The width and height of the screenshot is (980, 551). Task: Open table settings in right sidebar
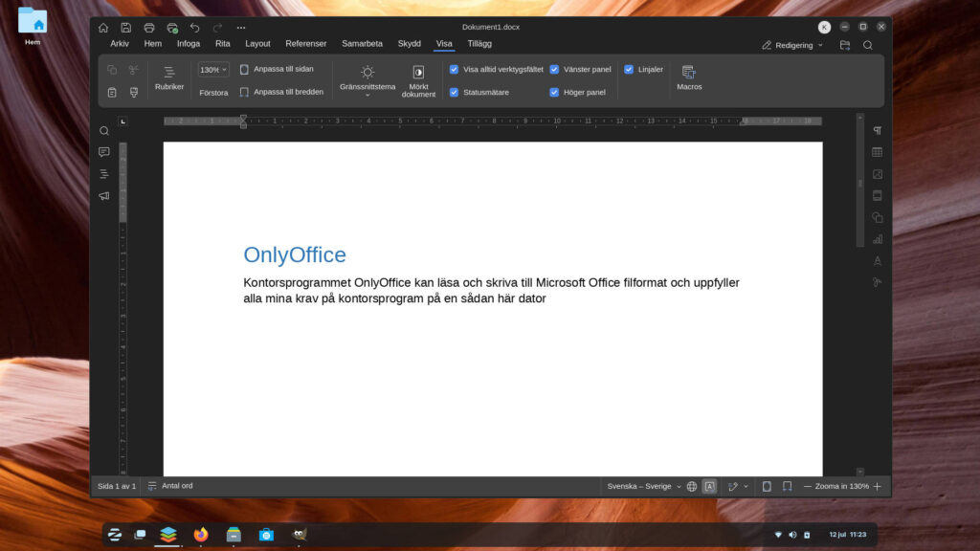(877, 153)
